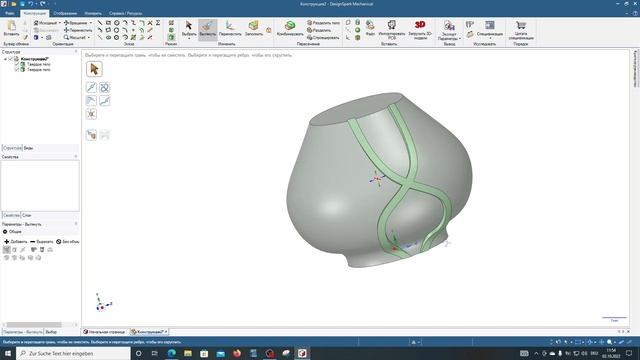Switch to the Выбор bottom panel tab

[51, 332]
